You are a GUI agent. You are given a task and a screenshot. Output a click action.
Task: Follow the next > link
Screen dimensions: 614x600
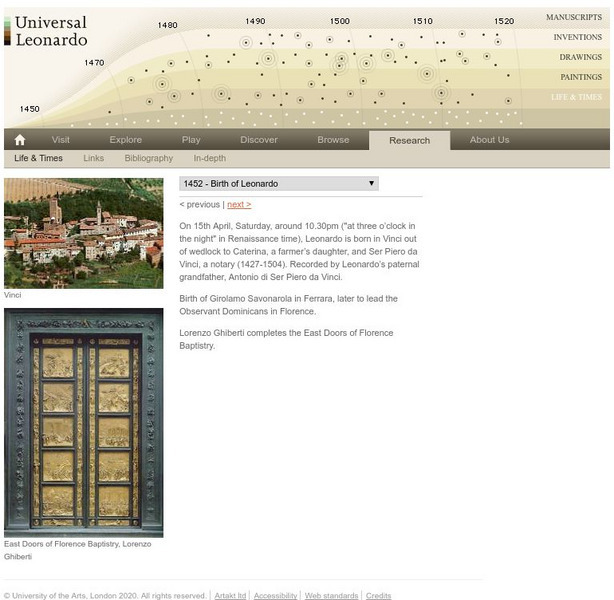coord(239,204)
